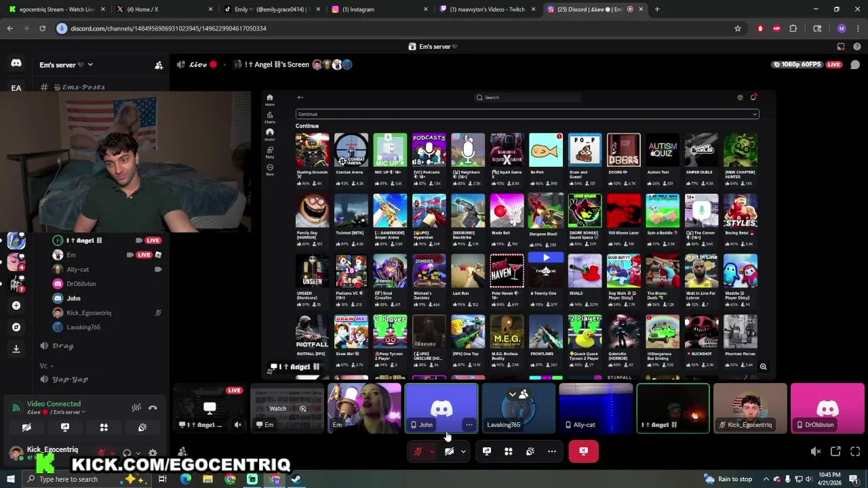Open Steam from Windows taskbar
The height and width of the screenshot is (488, 868).
tap(296, 479)
